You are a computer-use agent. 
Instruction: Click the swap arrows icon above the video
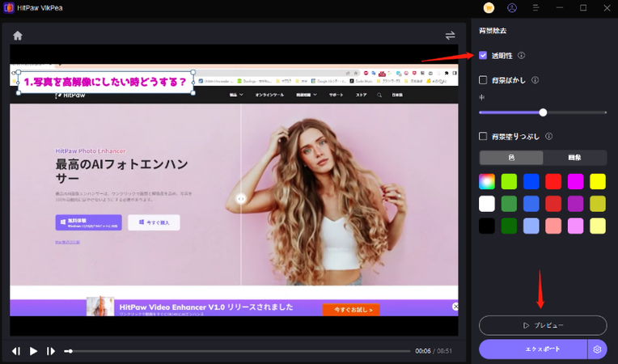450,36
